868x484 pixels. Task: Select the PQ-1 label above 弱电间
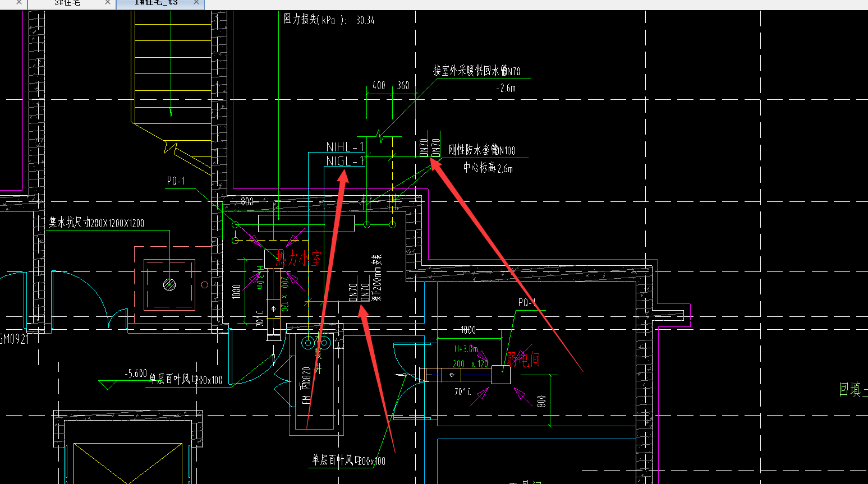(527, 303)
